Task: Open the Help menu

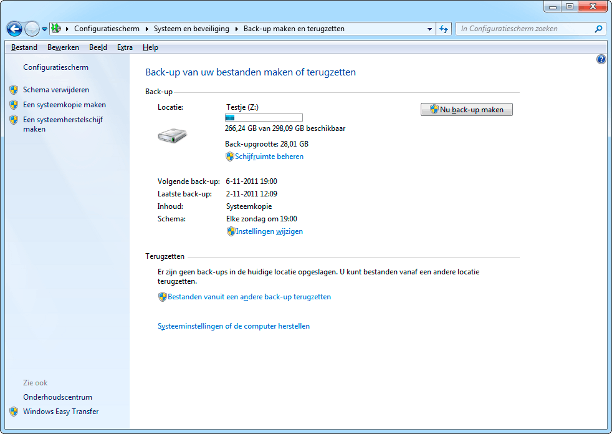Action: pyautogui.click(x=150, y=47)
